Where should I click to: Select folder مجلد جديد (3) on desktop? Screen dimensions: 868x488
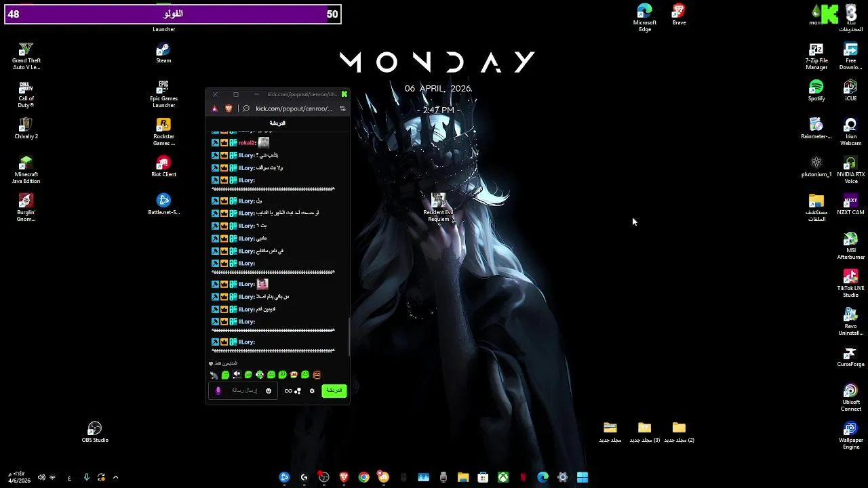click(x=645, y=432)
